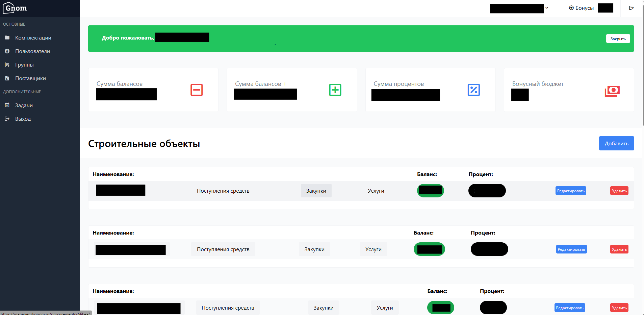Open Поступления средств for second object
This screenshot has width=644, height=315.
pyautogui.click(x=223, y=249)
